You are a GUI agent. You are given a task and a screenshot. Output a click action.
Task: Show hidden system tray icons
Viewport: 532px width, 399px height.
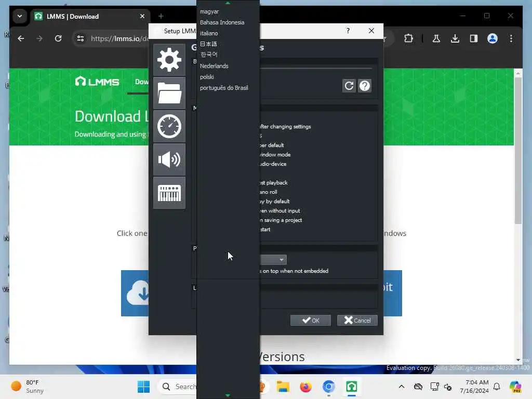(402, 387)
